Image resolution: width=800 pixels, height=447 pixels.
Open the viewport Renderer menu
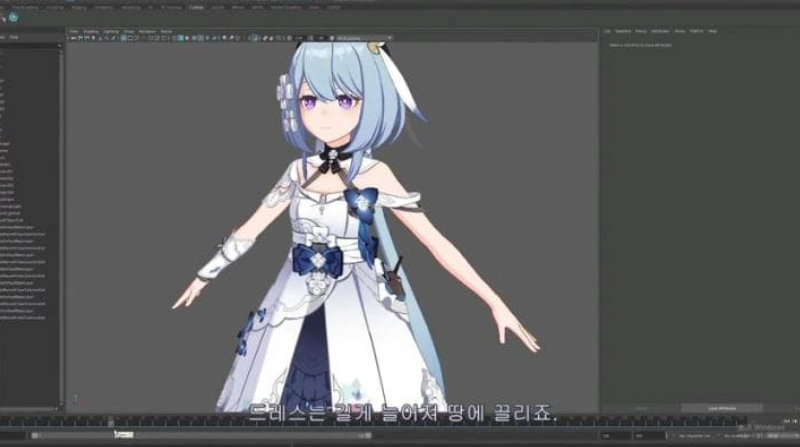[x=147, y=32]
